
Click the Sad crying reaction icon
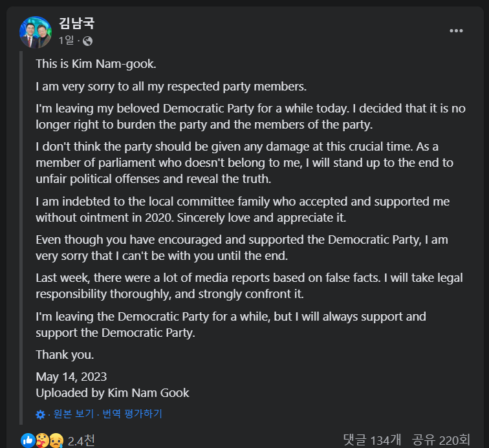tap(56, 440)
